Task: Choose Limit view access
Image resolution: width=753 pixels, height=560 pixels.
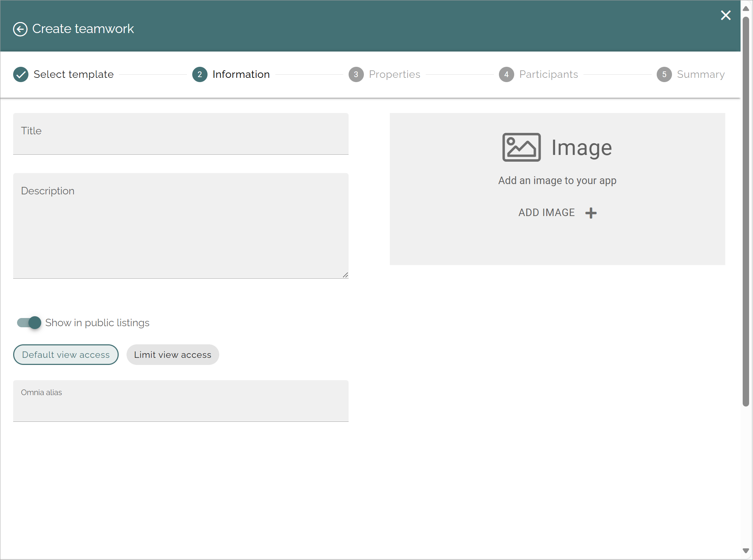Action: click(x=173, y=355)
